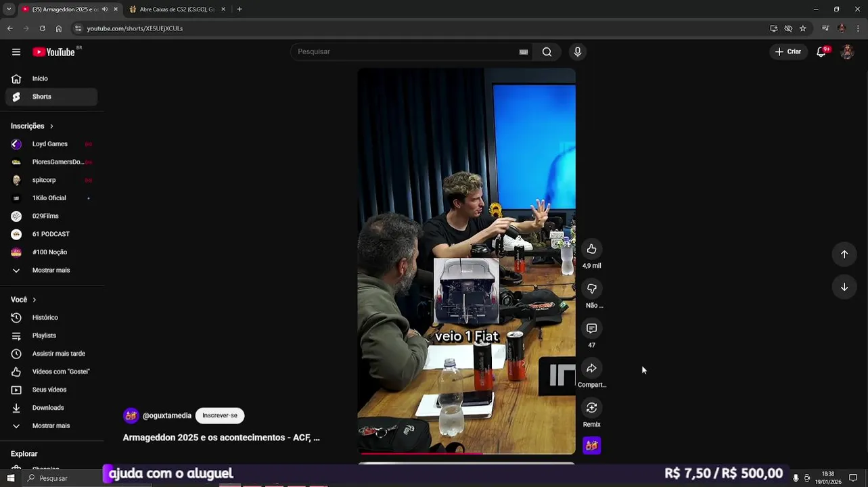Open Downloads in the sidebar
This screenshot has height=487, width=868.
coord(51,408)
